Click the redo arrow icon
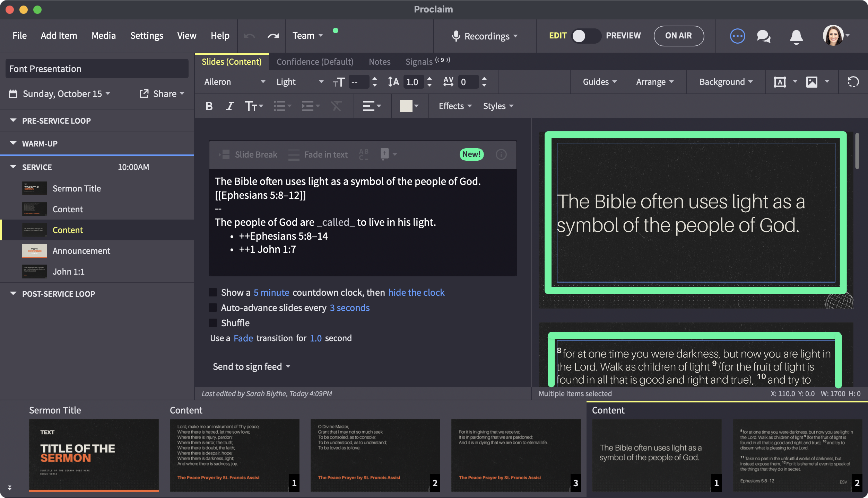 tap(273, 36)
